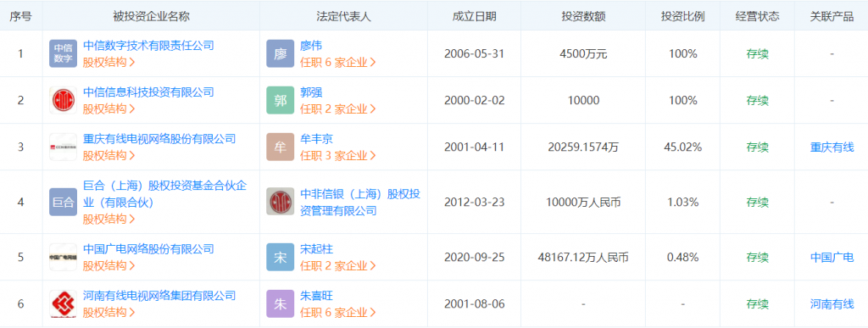Open the 中国广电 related product link
Screen dimensions: 868x328
click(832, 257)
